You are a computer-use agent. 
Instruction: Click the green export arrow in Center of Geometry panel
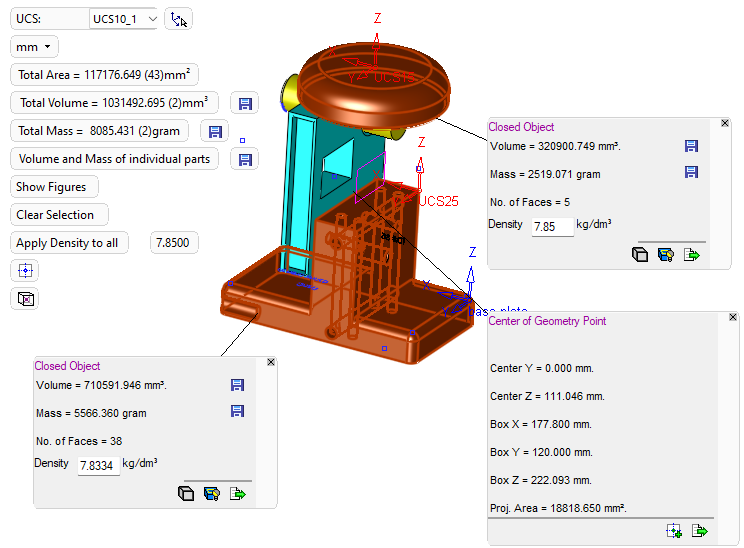(x=700, y=531)
